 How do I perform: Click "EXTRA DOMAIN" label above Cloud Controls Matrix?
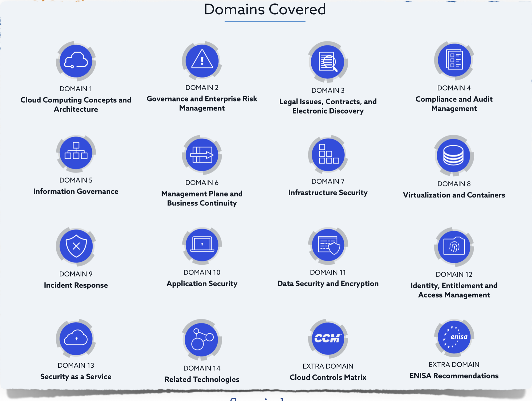tap(328, 366)
